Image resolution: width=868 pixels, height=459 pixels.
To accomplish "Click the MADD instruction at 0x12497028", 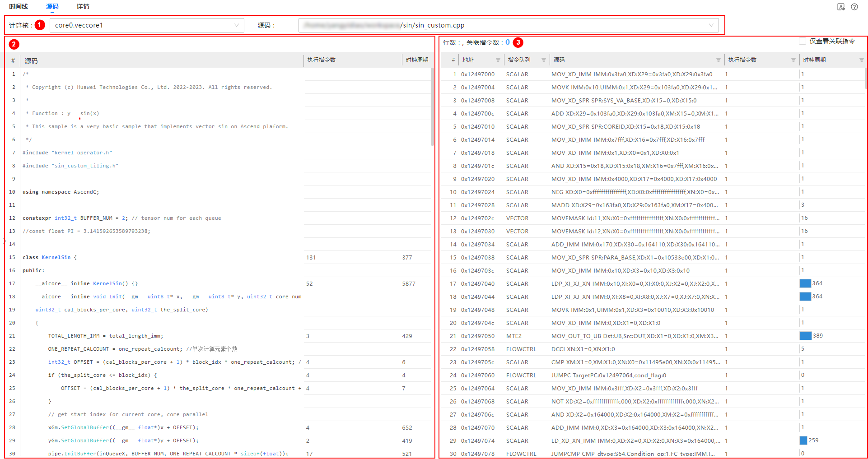I will click(x=635, y=205).
